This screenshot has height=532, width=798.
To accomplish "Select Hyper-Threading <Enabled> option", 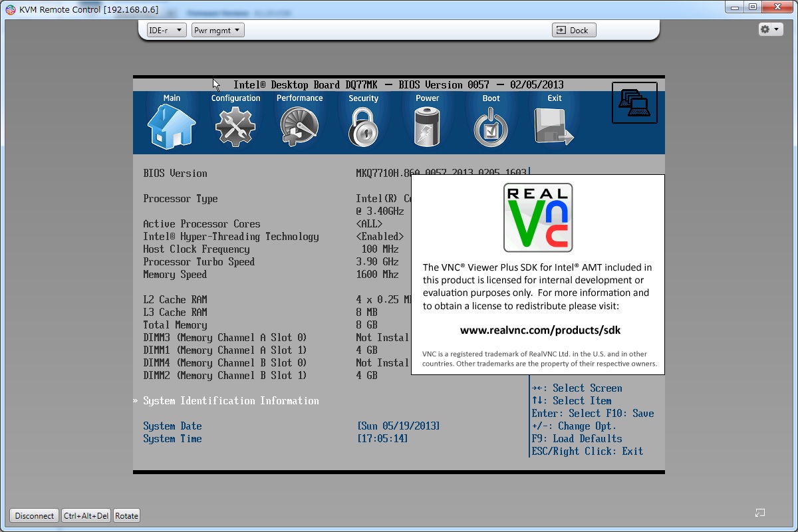I will tap(380, 236).
